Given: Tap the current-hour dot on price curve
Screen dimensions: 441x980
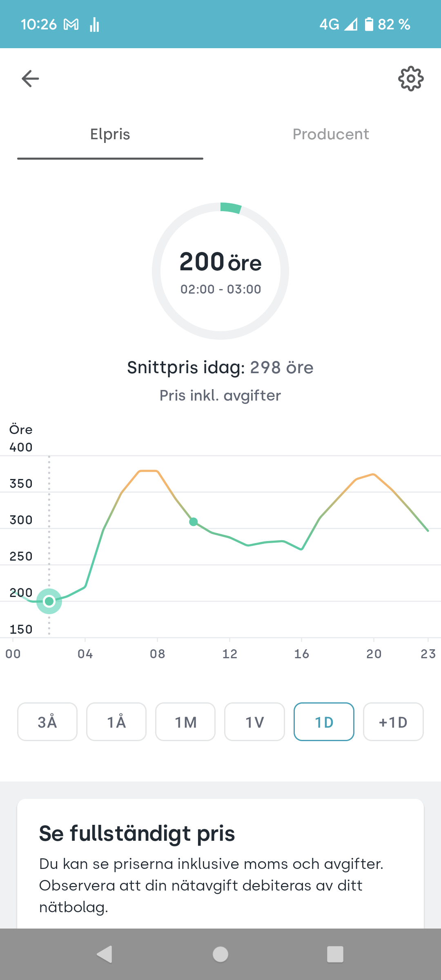Looking at the screenshot, I should pyautogui.click(x=194, y=521).
